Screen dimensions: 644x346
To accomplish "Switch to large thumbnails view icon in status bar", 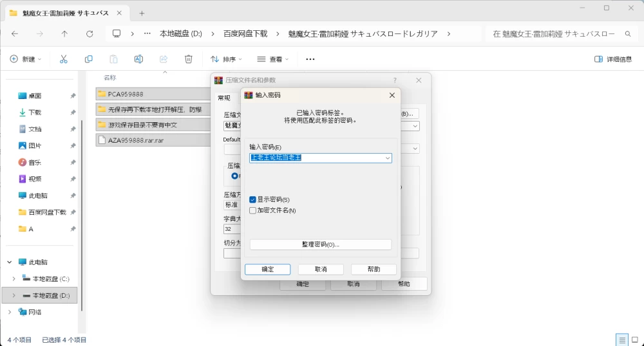I will coord(635,340).
